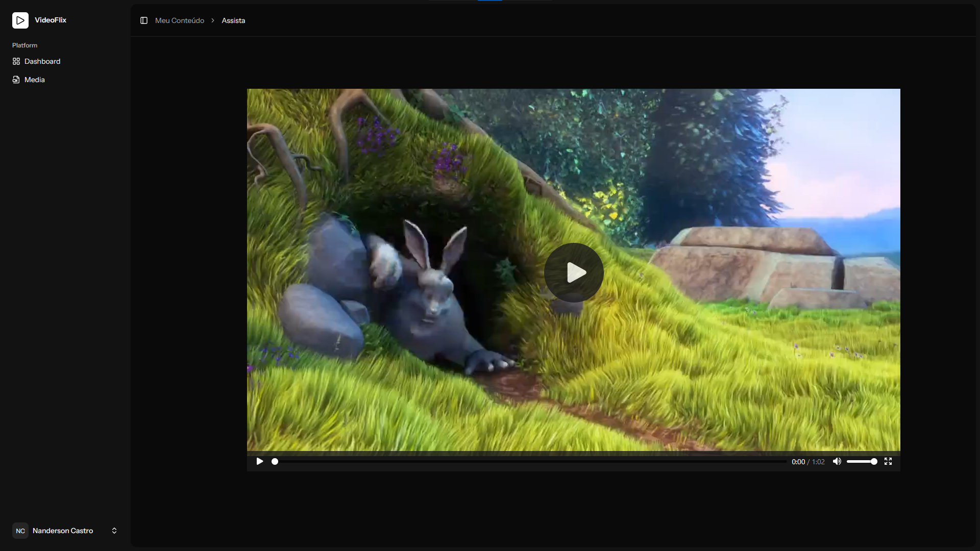Click the Assista breadcrumb
The width and height of the screenshot is (980, 551).
(233, 20)
